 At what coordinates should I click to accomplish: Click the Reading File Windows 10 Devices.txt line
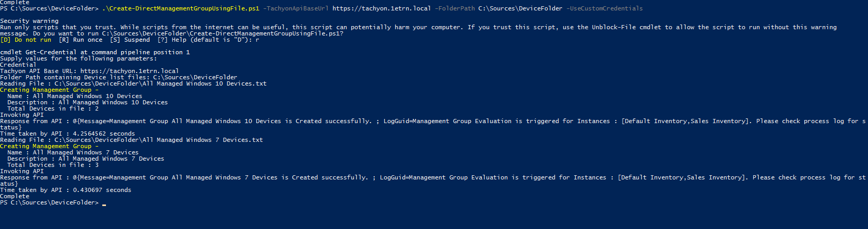tap(133, 83)
